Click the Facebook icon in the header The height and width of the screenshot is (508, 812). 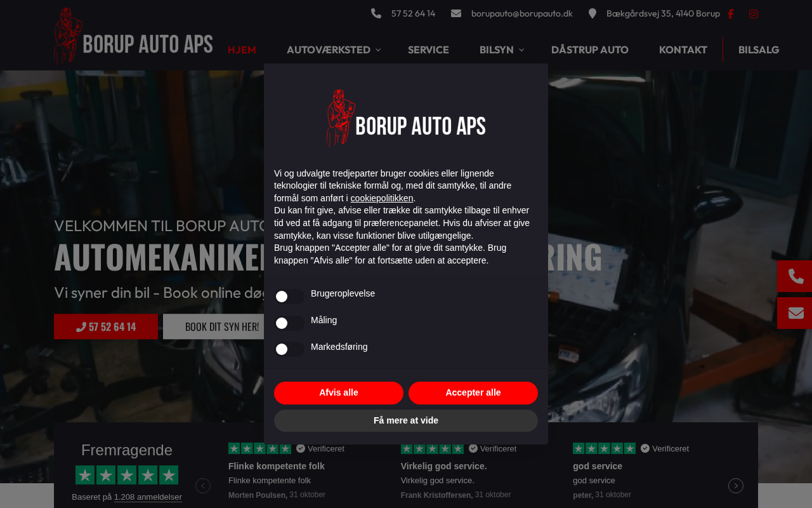coord(730,14)
